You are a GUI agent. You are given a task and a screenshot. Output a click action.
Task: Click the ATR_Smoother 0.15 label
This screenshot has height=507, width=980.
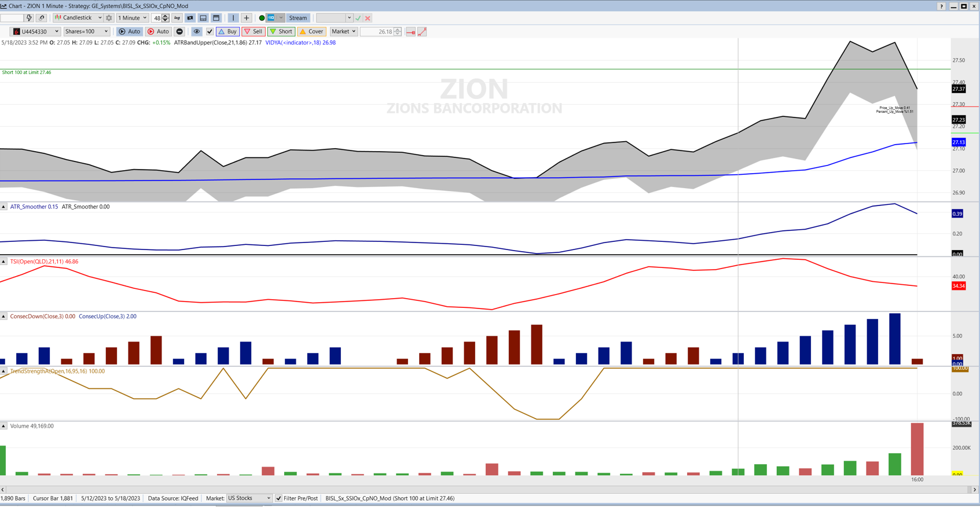pyautogui.click(x=34, y=207)
